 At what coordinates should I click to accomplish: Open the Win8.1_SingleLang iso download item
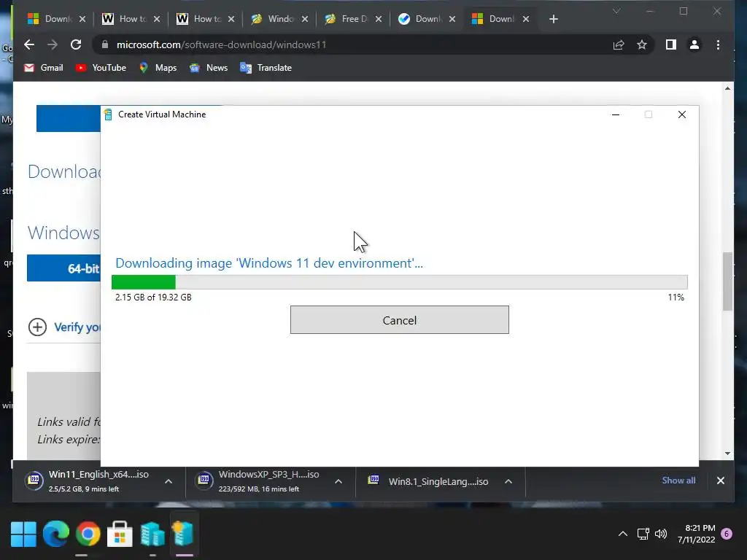(x=429, y=481)
